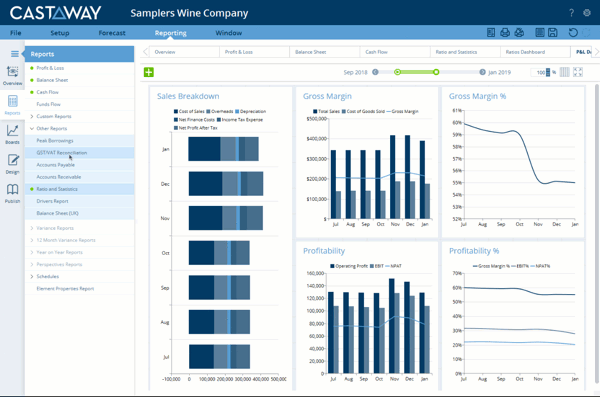Click the second printer (print preview) icon
600x397 pixels.
(x=519, y=33)
